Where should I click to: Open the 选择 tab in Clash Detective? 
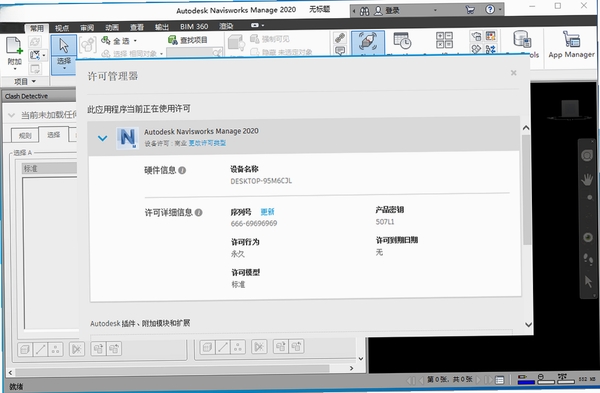[54, 135]
